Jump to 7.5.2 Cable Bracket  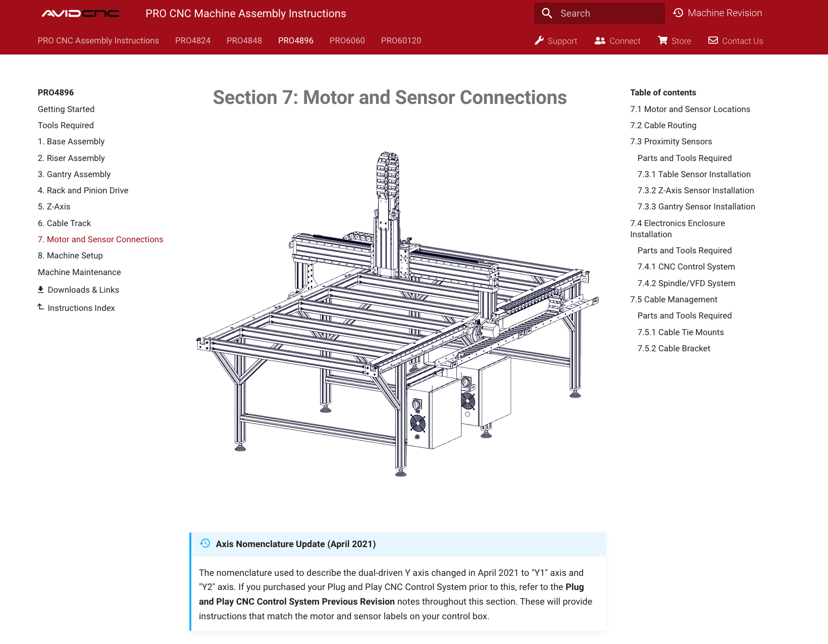(674, 348)
